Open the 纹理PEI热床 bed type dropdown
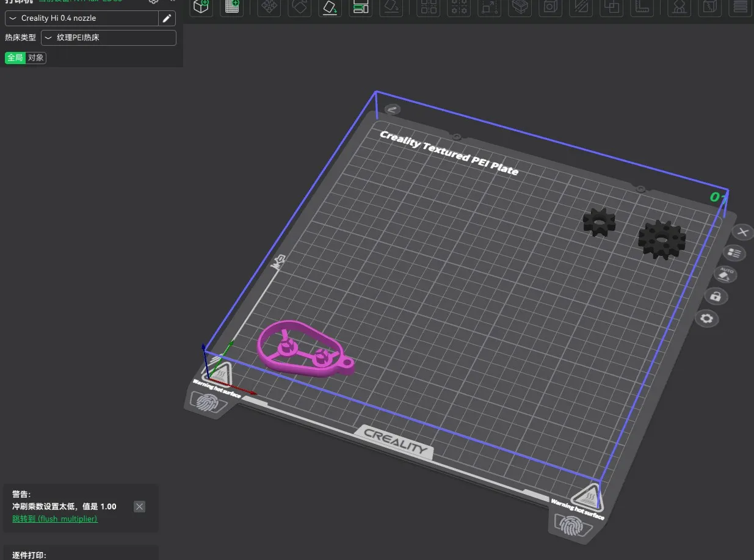Viewport: 754px width, 560px height. coord(109,38)
